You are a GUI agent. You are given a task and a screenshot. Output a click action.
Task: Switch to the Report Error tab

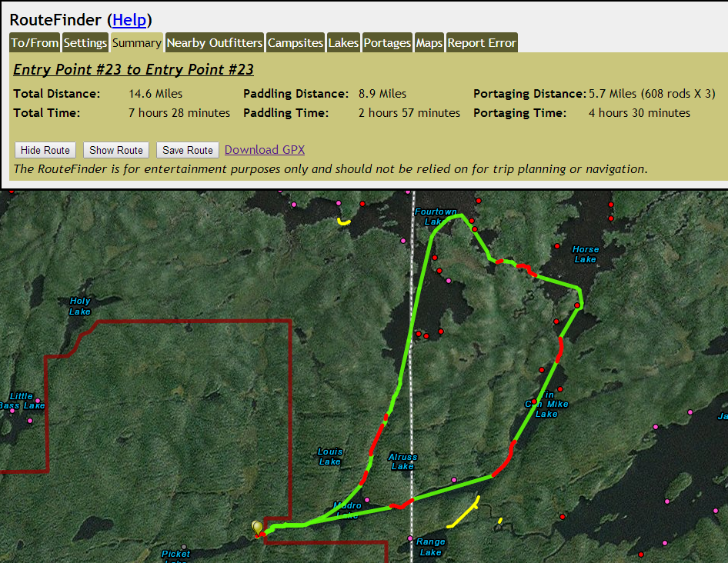482,43
